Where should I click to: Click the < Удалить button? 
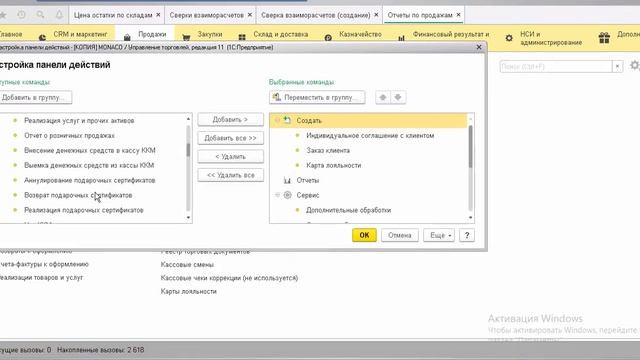[230, 156]
